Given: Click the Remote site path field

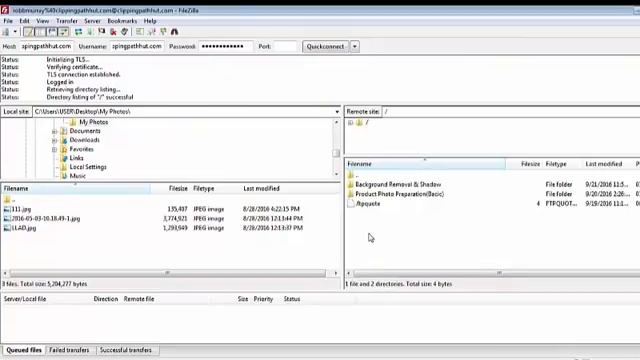Looking at the screenshot, I should pyautogui.click(x=510, y=111).
